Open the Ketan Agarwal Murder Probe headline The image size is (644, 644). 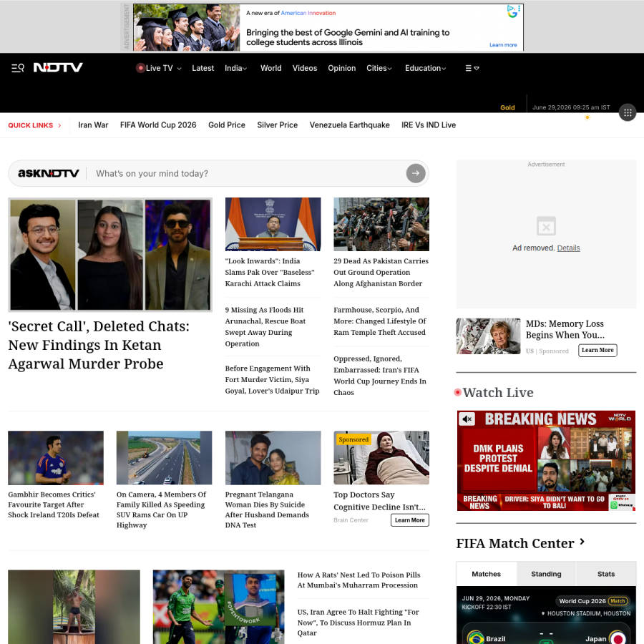99,345
